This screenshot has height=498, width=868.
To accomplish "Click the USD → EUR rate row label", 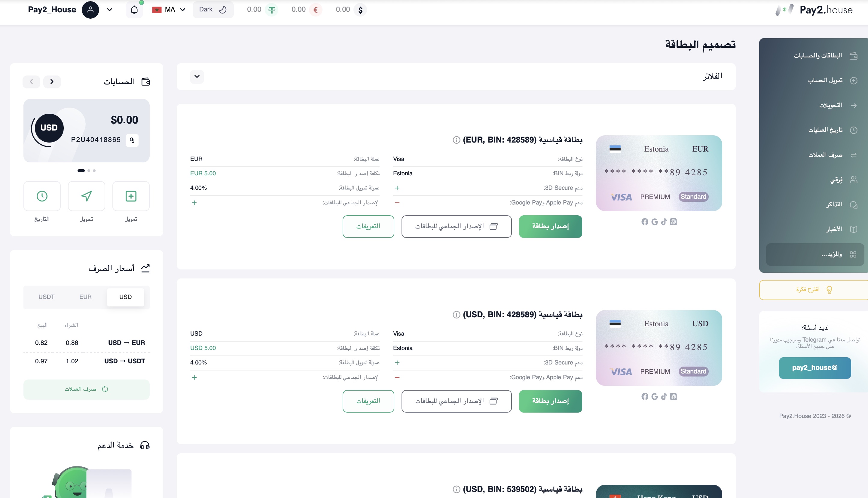I will click(x=127, y=343).
